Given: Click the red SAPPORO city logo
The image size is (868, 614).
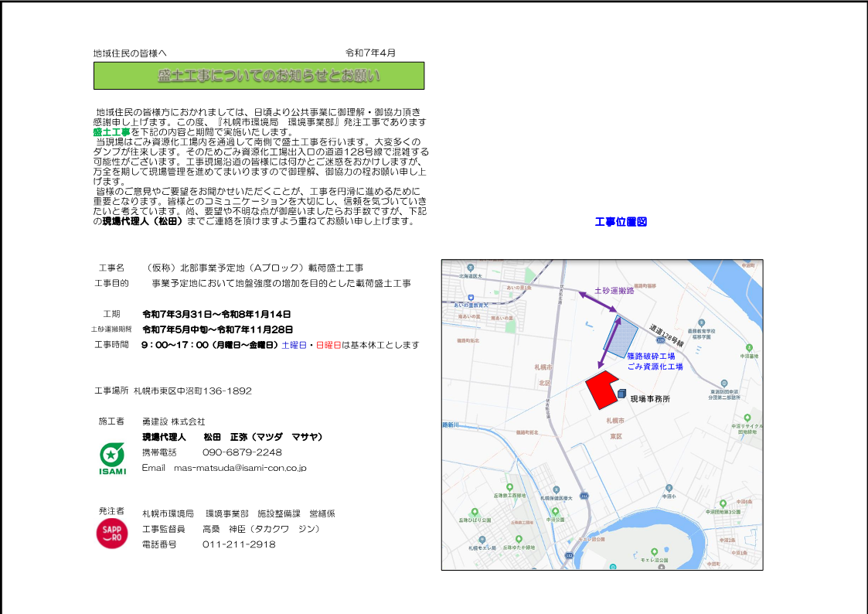Looking at the screenshot, I should click(112, 533).
